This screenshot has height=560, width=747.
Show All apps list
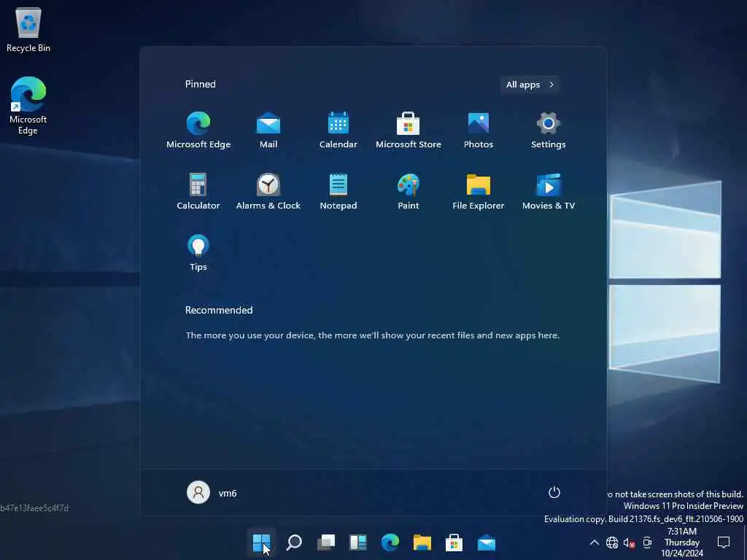(530, 85)
